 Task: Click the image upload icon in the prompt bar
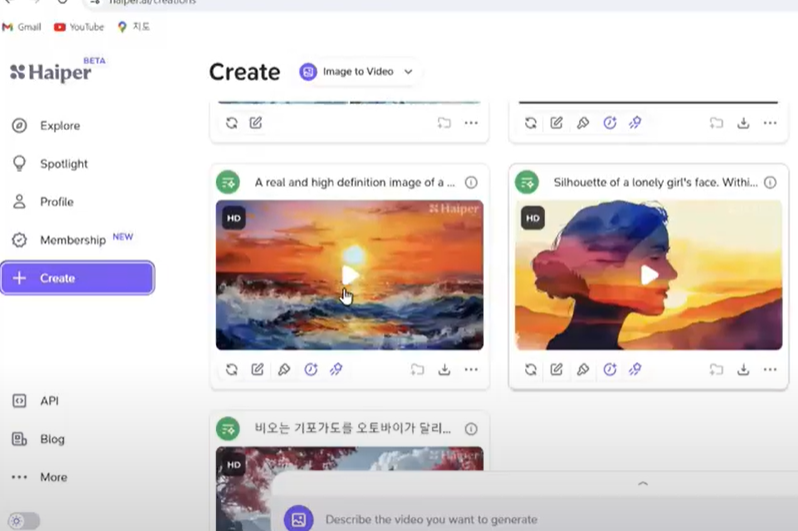[299, 519]
